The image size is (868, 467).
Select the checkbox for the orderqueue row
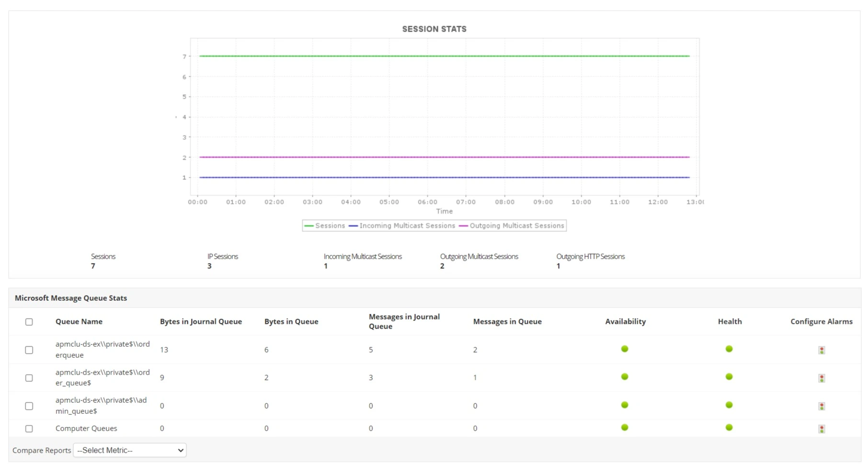click(29, 350)
